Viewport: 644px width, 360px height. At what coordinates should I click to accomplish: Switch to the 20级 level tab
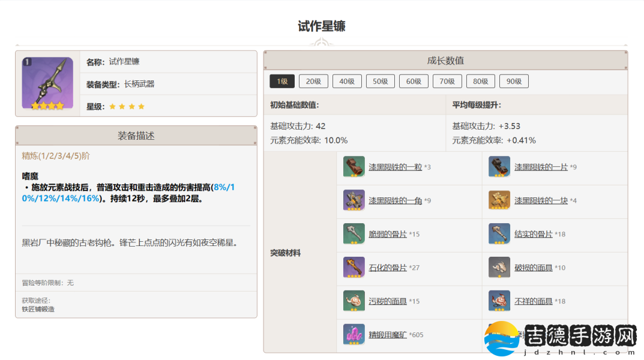(313, 82)
